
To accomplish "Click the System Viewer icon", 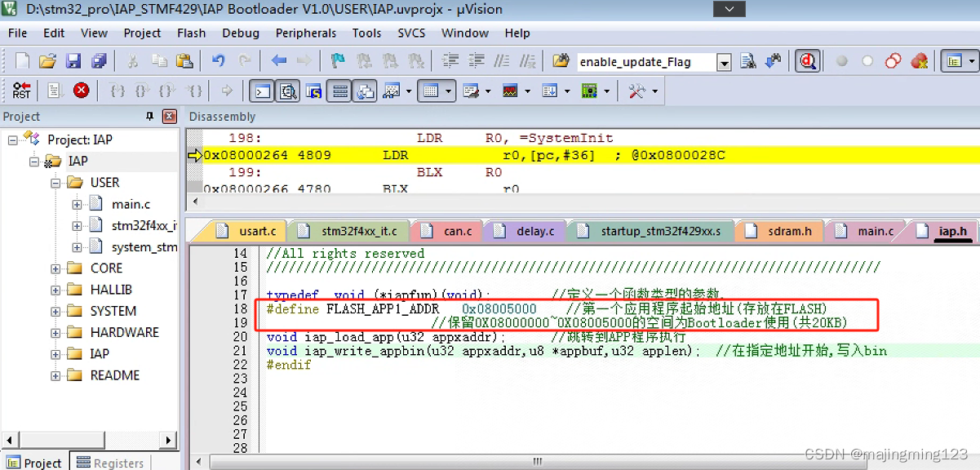I will [588, 91].
